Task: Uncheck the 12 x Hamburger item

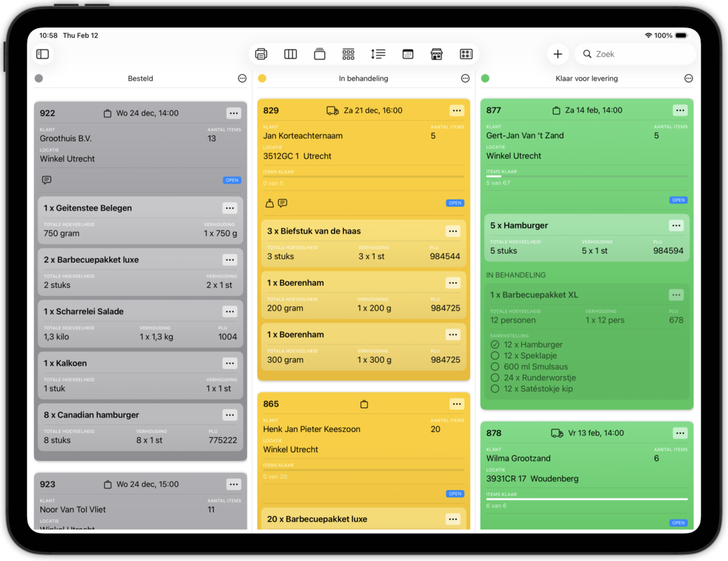Action: 495,344
